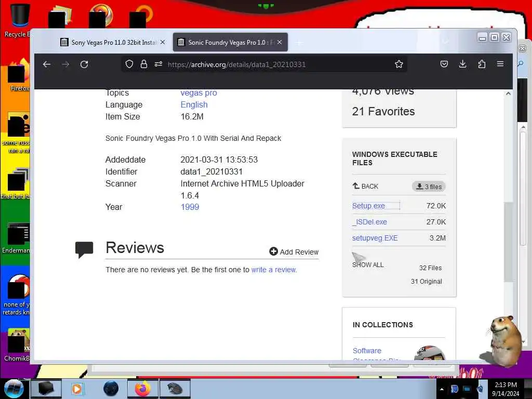Open the 1999 year link
This screenshot has width=532, height=399.
coord(190,207)
